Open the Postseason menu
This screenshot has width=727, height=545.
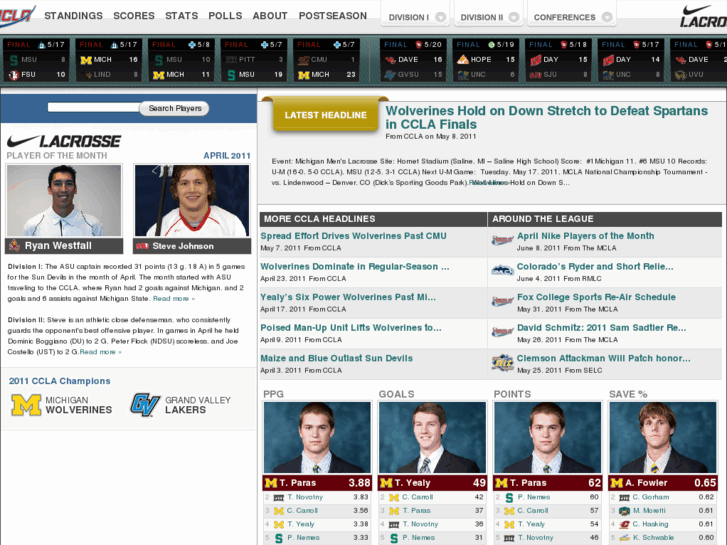point(332,16)
